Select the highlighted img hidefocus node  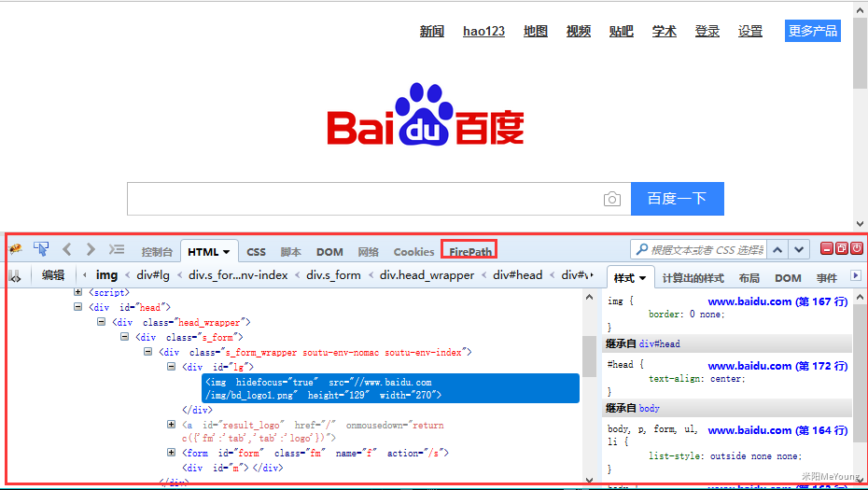391,388
